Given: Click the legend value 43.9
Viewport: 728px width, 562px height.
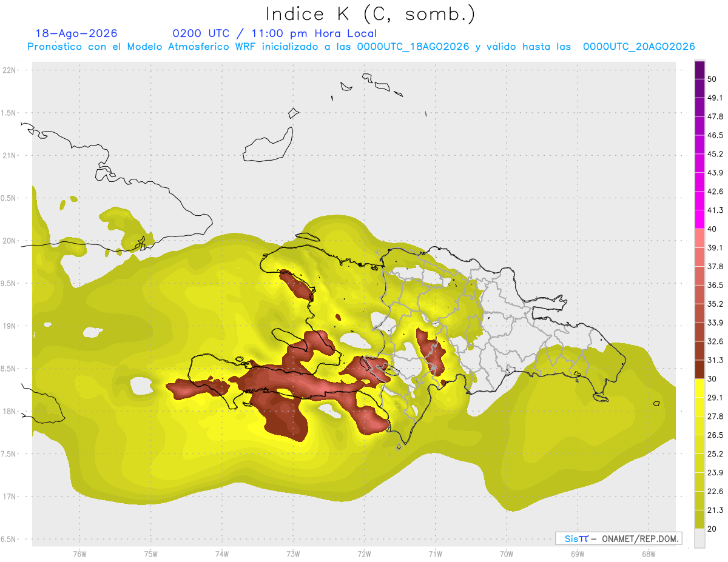Looking at the screenshot, I should coord(715,173).
